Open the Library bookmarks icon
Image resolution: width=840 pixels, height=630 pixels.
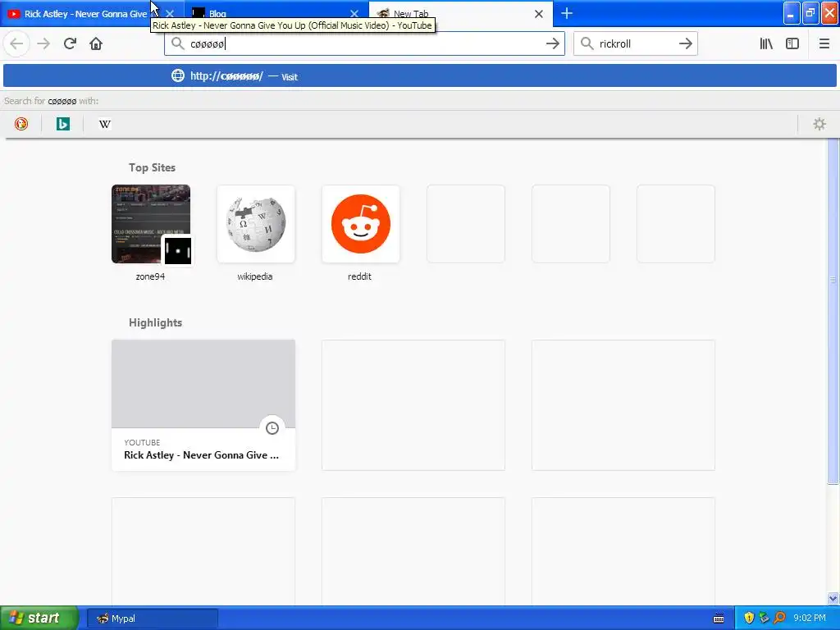(x=766, y=43)
